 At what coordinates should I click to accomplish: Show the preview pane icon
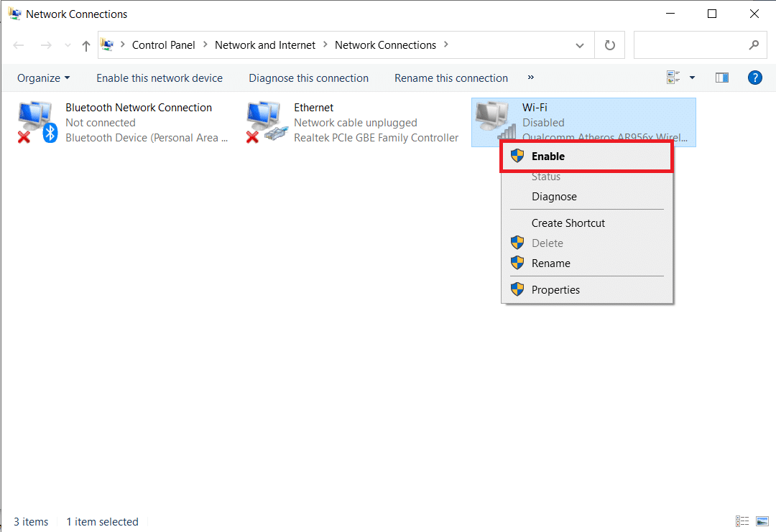point(722,78)
